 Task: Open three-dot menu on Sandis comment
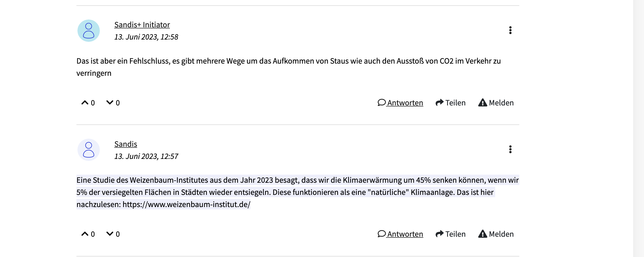[510, 149]
